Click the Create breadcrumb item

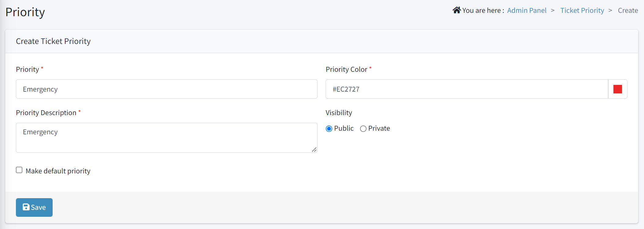click(627, 10)
